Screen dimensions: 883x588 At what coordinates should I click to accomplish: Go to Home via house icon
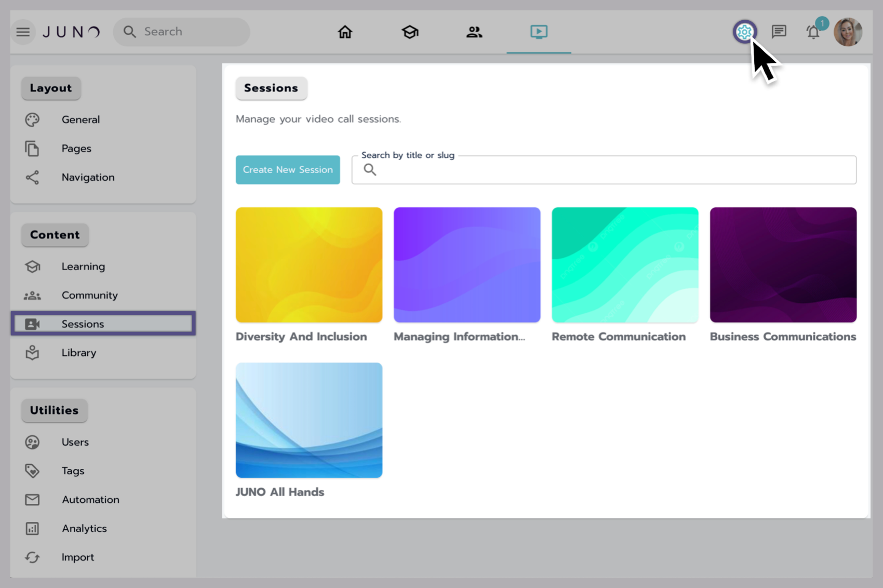[345, 32]
